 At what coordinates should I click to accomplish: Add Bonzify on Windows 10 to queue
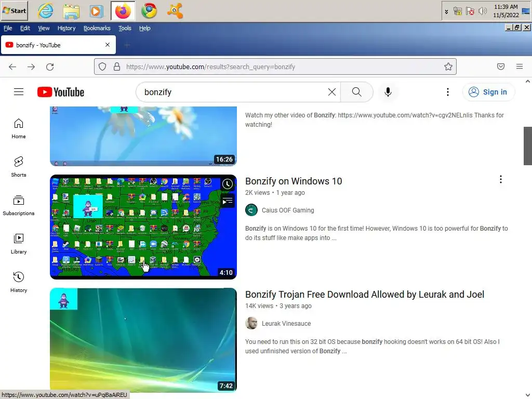[228, 201]
